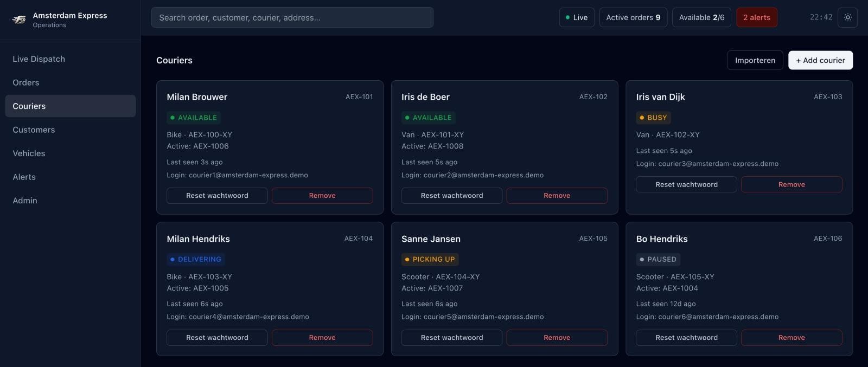Click courier ID AEX-103

(828, 97)
